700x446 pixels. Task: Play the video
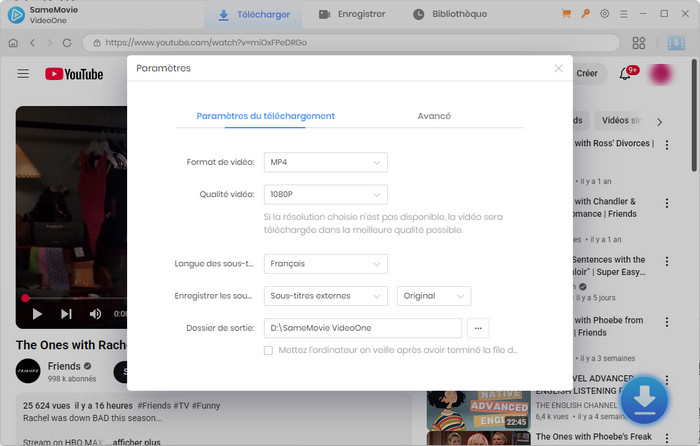(37, 314)
